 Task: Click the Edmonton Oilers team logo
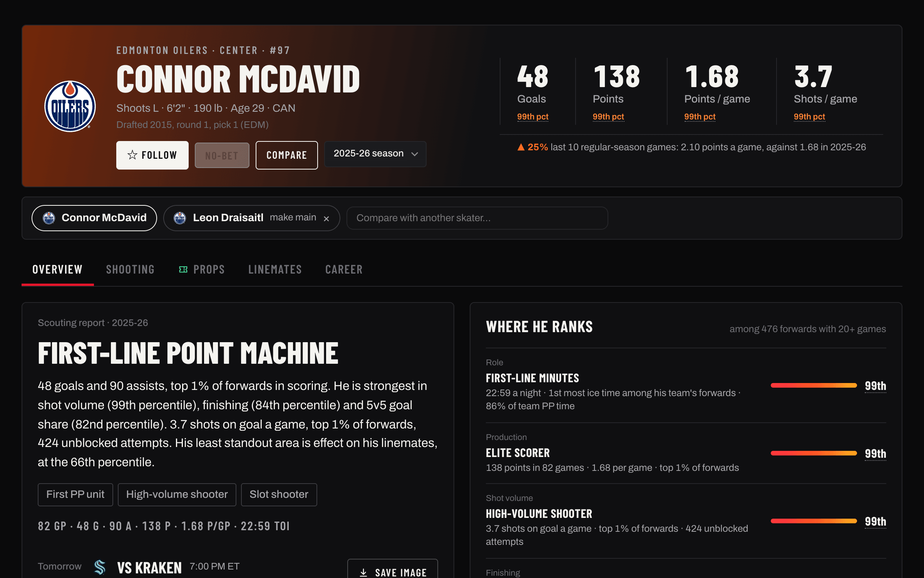70,106
